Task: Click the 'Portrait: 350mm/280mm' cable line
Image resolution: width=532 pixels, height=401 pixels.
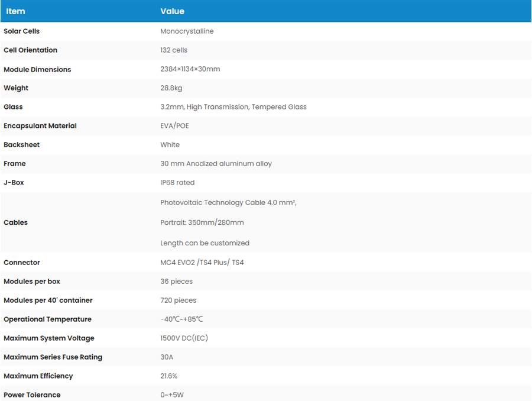Action: [x=202, y=223]
